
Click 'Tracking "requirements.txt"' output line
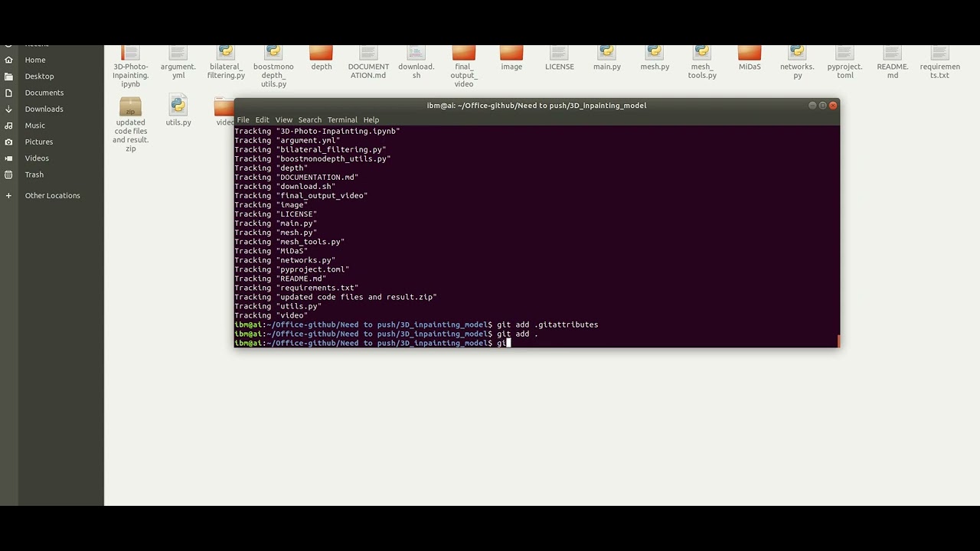[x=296, y=288]
